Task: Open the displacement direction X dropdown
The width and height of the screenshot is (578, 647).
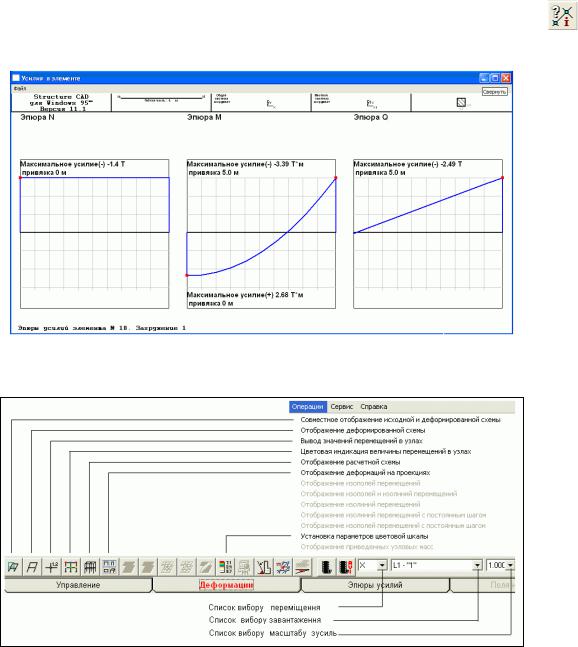Action: point(382,565)
